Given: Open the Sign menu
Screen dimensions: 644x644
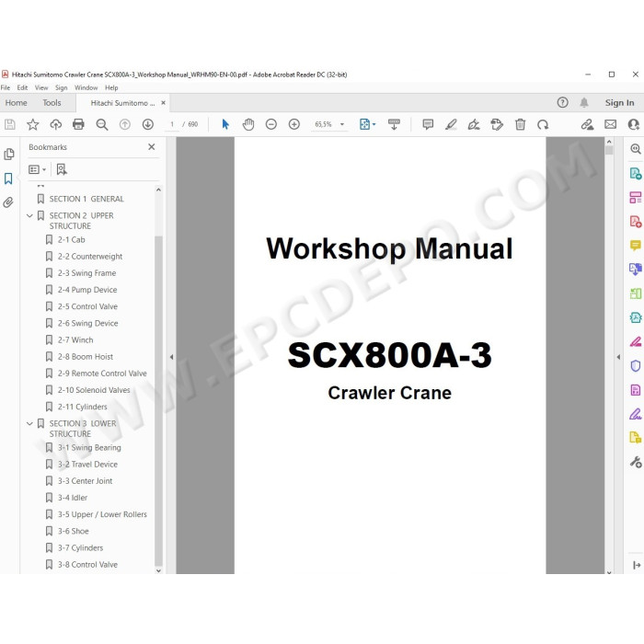Looking at the screenshot, I should pyautogui.click(x=62, y=87).
